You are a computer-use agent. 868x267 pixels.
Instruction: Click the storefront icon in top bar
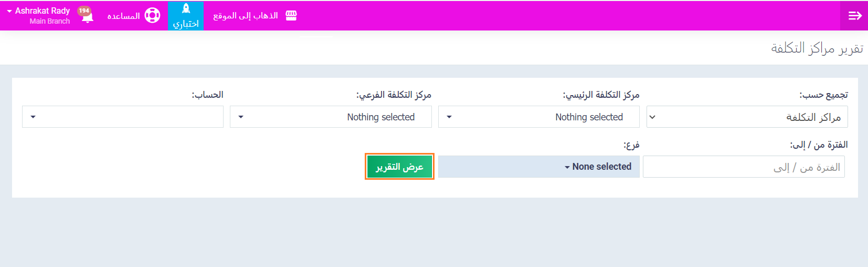[x=291, y=16]
